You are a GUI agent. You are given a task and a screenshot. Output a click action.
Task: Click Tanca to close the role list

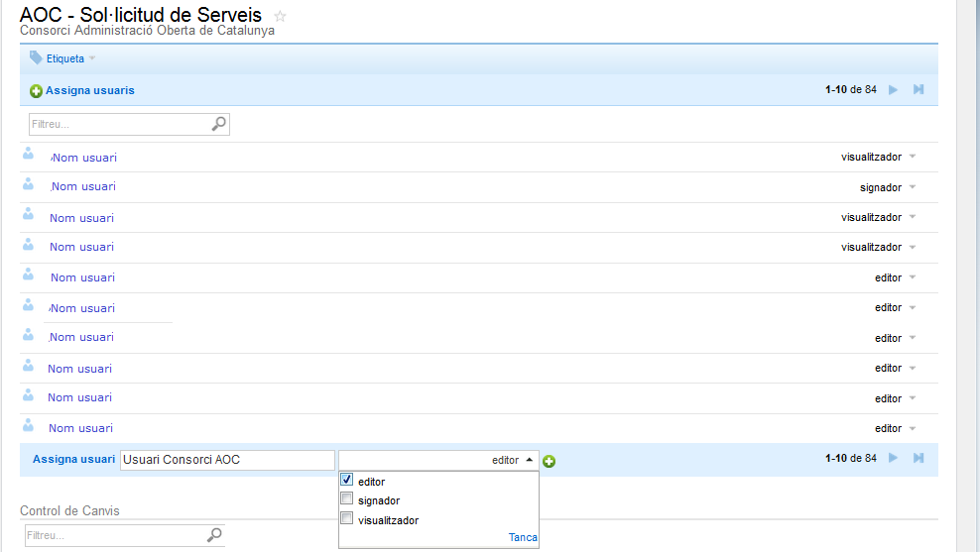tap(523, 537)
